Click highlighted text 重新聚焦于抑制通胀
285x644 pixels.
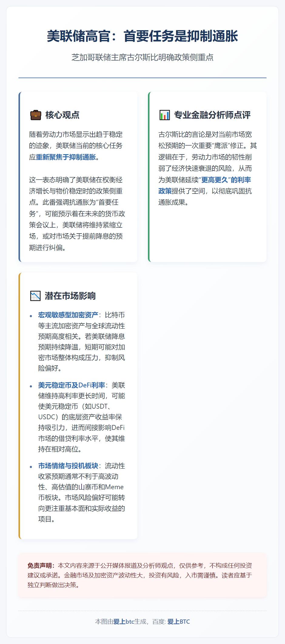pyautogui.click(x=66, y=157)
